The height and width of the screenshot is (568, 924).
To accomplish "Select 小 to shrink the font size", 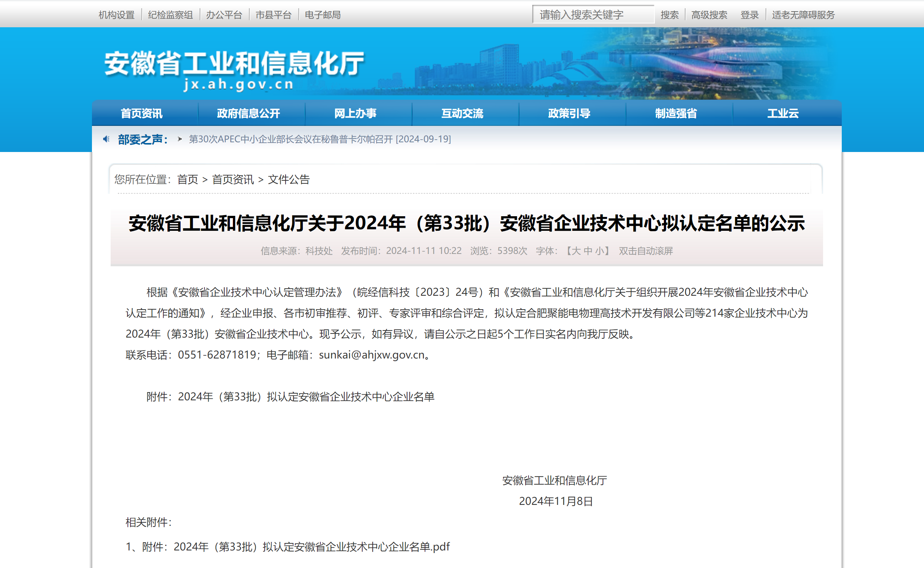I will [x=593, y=251].
